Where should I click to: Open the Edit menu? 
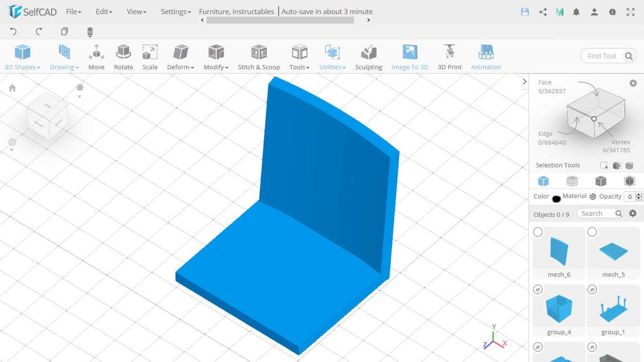104,12
